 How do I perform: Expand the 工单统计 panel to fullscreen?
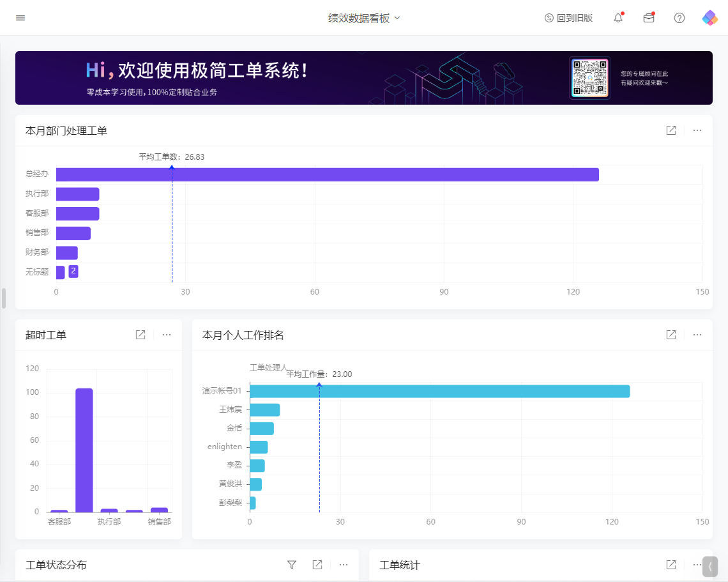(x=671, y=565)
